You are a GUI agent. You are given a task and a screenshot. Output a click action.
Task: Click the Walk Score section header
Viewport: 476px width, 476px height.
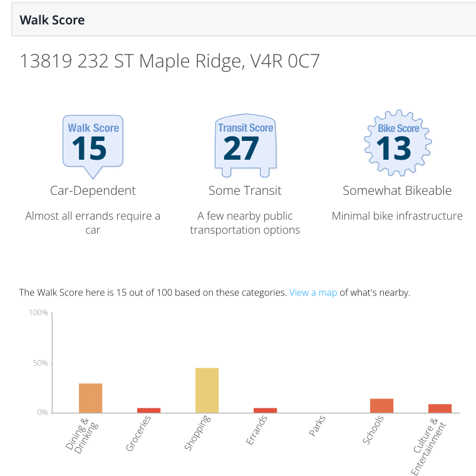(x=52, y=20)
